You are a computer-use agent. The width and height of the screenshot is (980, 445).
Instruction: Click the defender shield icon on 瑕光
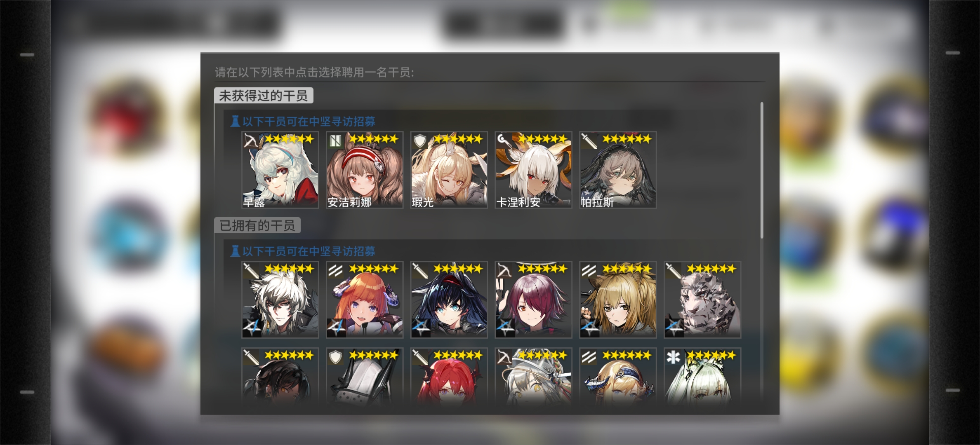420,141
